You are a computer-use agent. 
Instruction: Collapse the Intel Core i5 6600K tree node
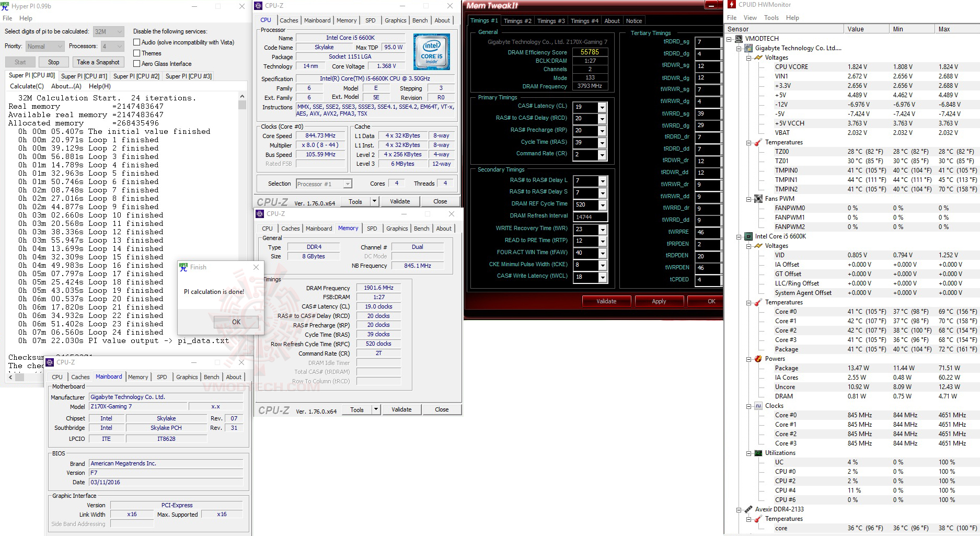point(739,237)
